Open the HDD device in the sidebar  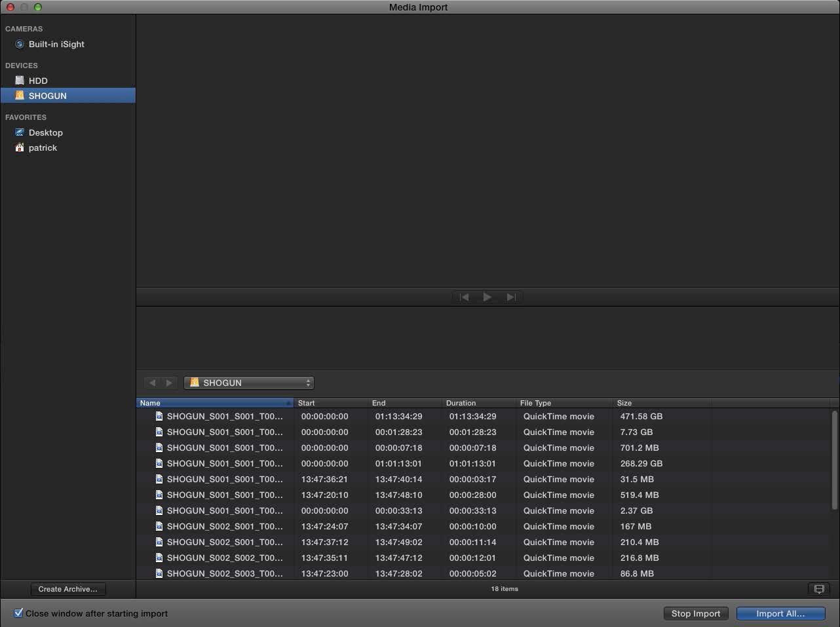click(x=38, y=81)
